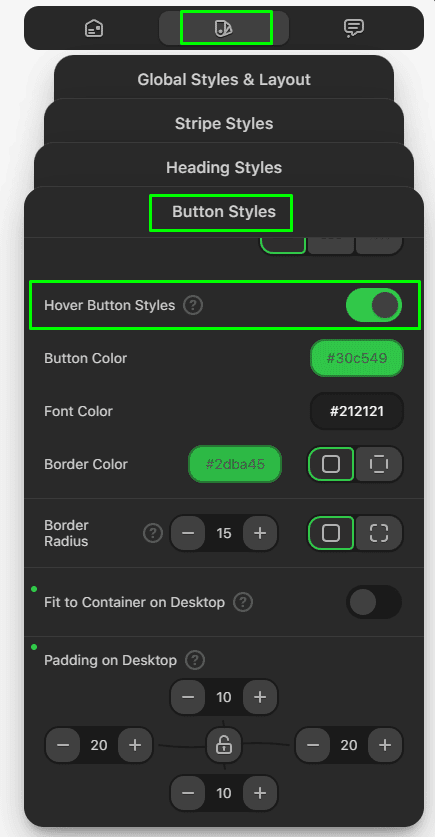Open Button Color swatch #30c549
The height and width of the screenshot is (837, 435).
(357, 358)
